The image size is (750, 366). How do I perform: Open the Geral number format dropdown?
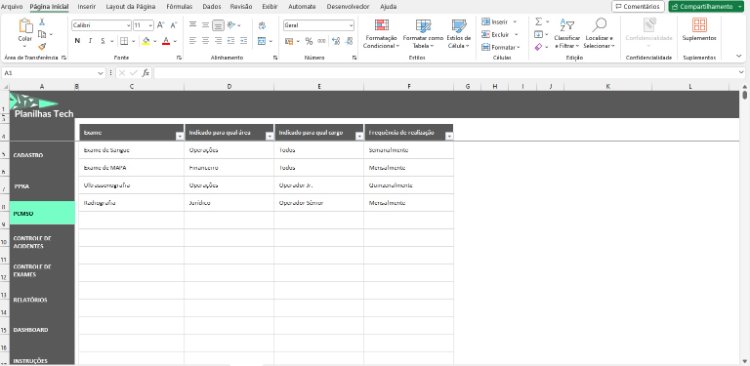click(351, 25)
